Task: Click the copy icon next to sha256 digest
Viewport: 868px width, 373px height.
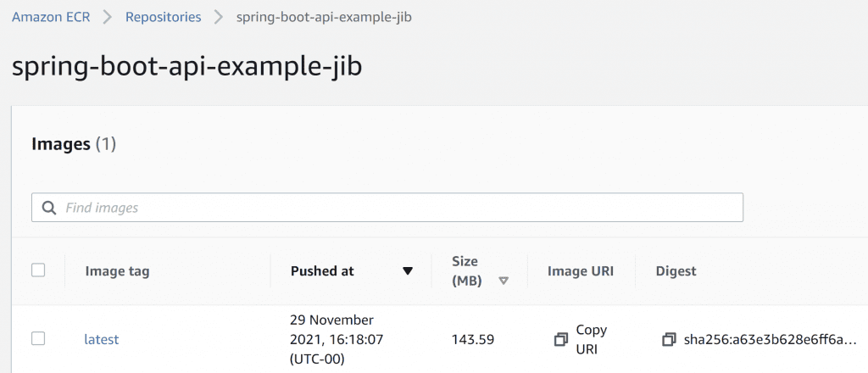Action: (669, 339)
